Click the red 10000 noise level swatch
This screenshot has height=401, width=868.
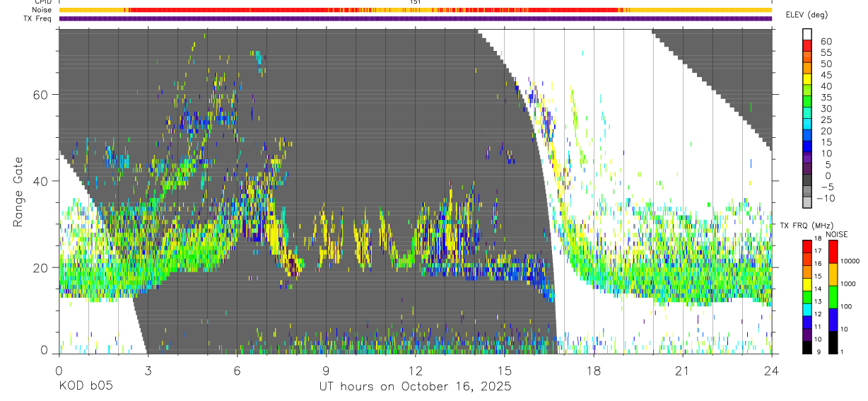[833, 252]
